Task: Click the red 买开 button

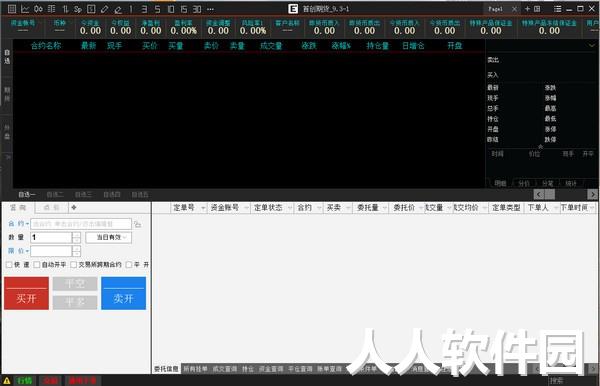Action: coord(26,293)
